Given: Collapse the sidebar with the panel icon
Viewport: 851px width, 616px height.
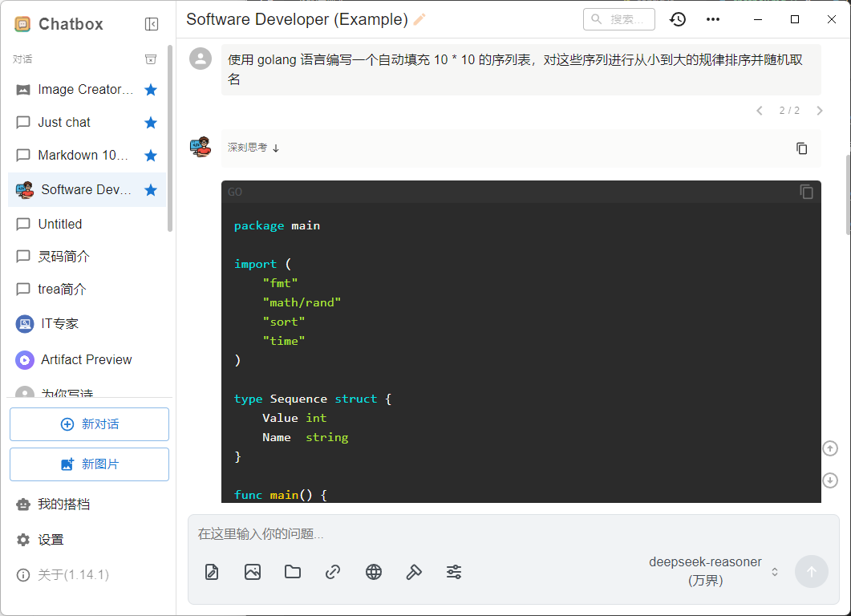Looking at the screenshot, I should [x=152, y=24].
